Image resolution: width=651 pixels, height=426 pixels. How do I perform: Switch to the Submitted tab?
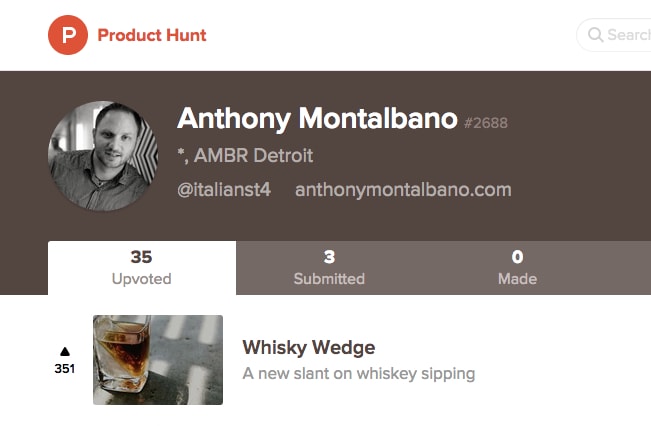(x=329, y=268)
